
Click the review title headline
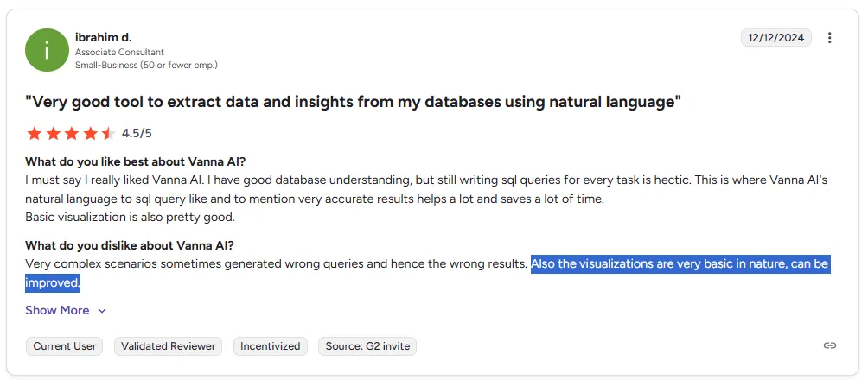click(x=354, y=102)
